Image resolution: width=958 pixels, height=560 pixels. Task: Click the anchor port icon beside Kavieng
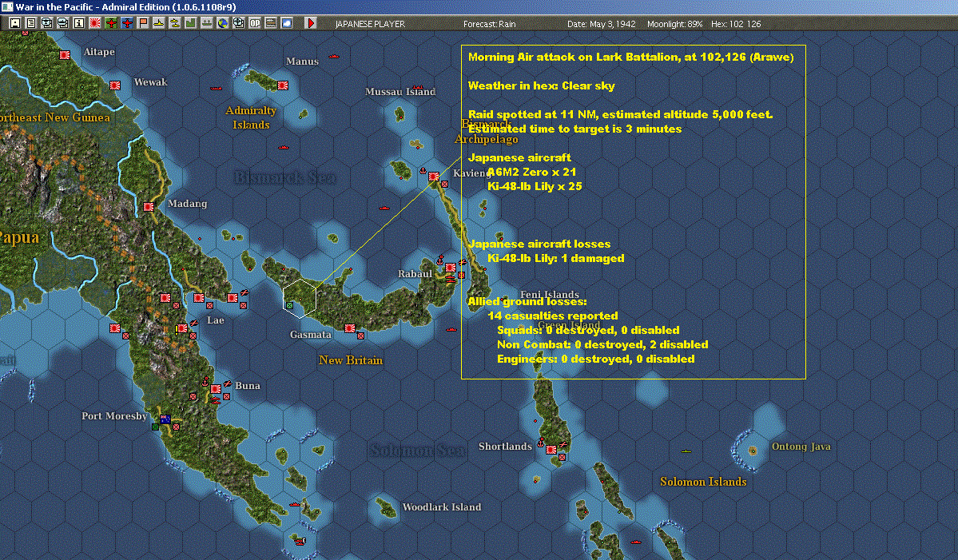click(423, 170)
